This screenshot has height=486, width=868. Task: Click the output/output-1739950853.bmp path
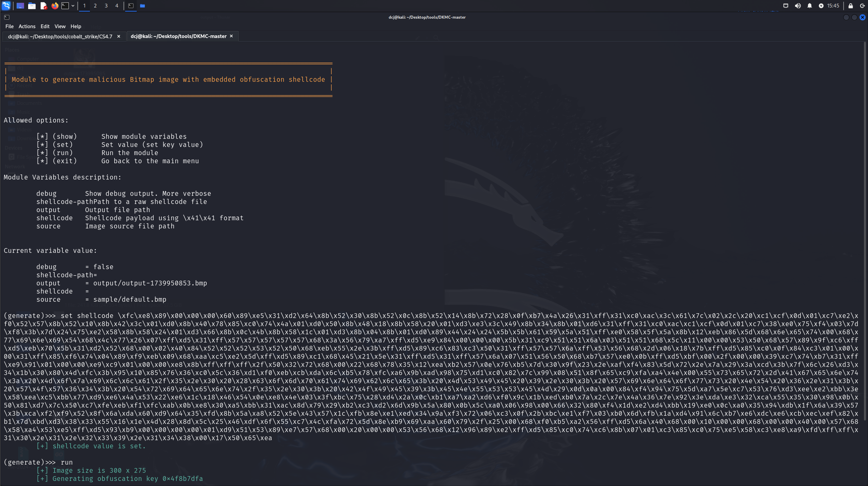pos(150,283)
